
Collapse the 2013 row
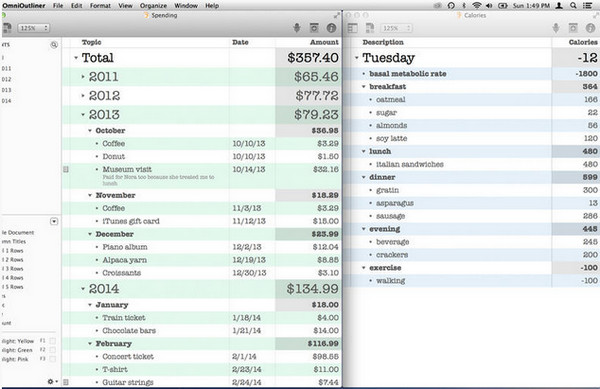(x=83, y=114)
